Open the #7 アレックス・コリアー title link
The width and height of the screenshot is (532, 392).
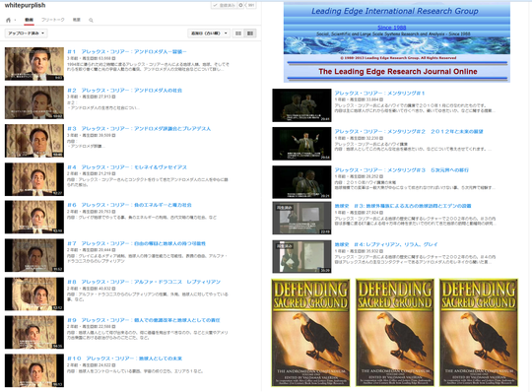point(136,243)
